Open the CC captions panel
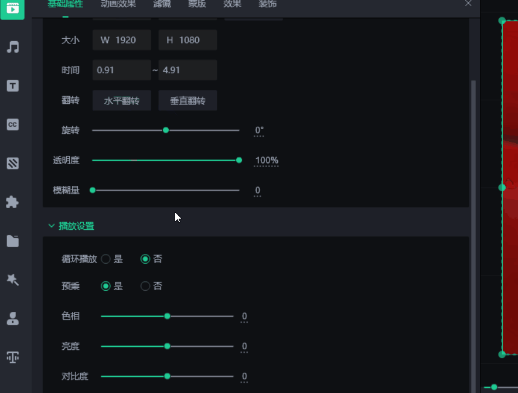The width and height of the screenshot is (518, 393). pos(13,125)
